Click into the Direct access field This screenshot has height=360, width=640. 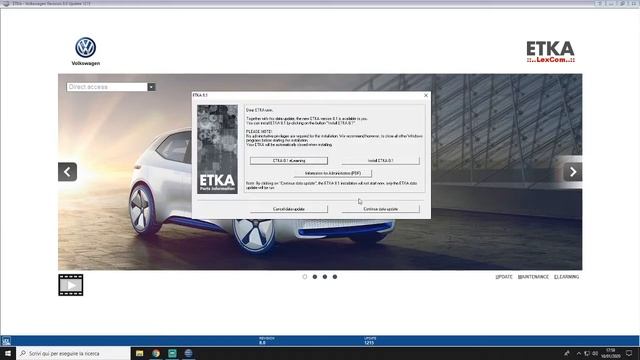tap(107, 87)
